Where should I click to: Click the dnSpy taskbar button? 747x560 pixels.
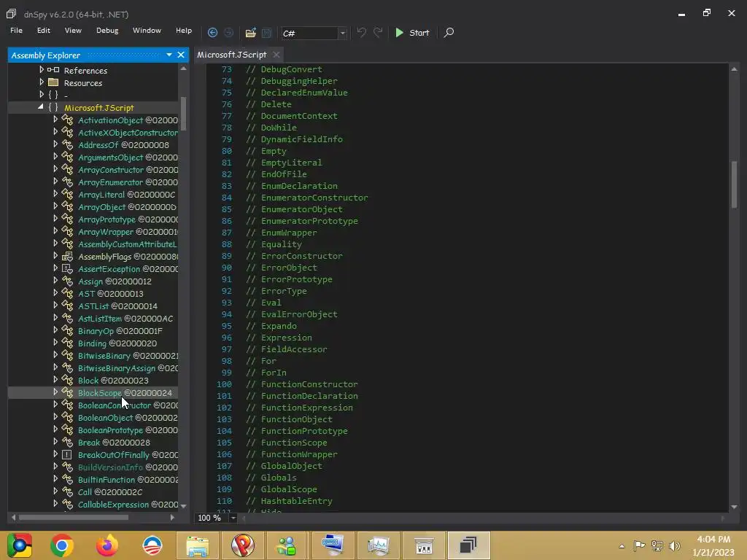pos(469,545)
